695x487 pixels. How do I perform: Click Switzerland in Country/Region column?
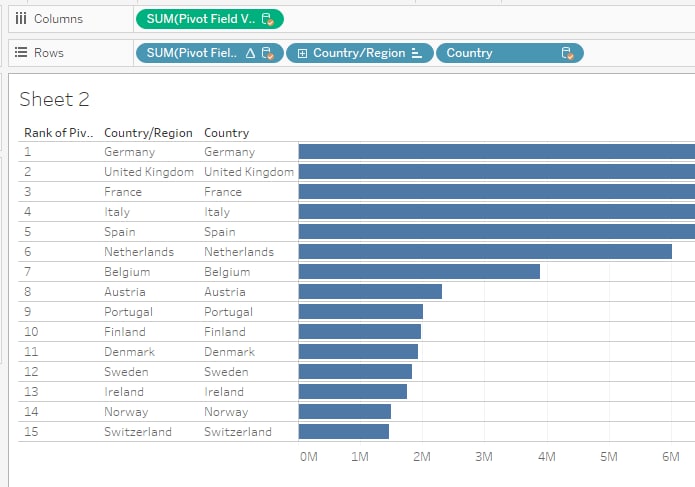138,432
